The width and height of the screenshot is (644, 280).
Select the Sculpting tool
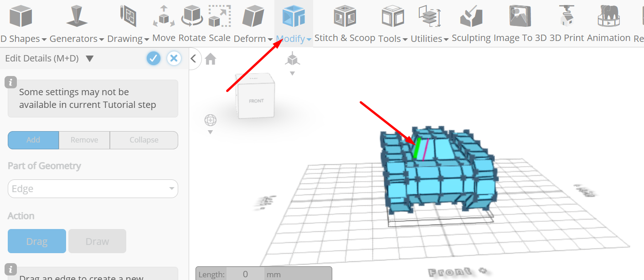click(471, 16)
